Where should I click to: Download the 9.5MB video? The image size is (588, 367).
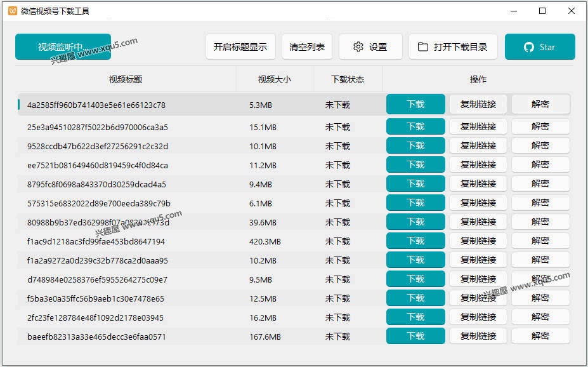click(415, 279)
